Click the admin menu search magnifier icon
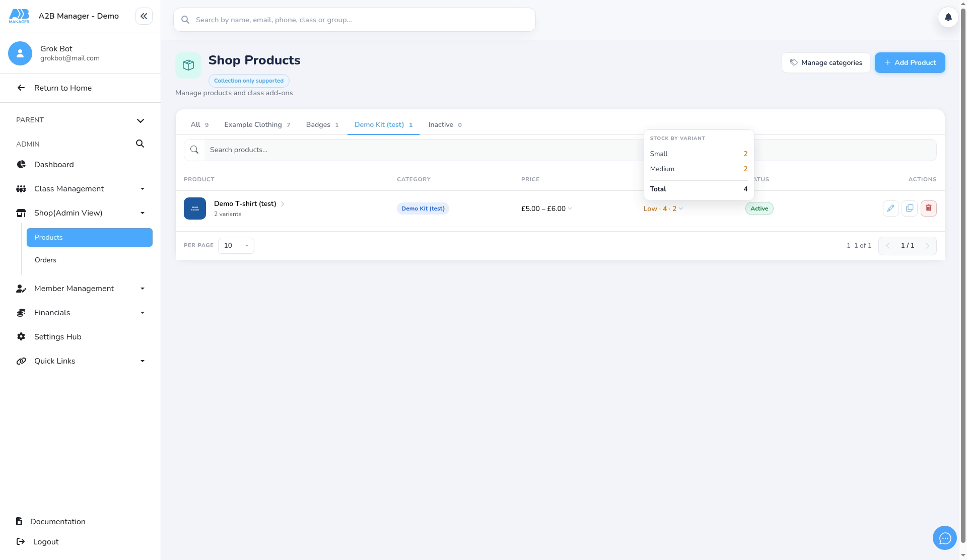967x560 pixels. pos(140,144)
